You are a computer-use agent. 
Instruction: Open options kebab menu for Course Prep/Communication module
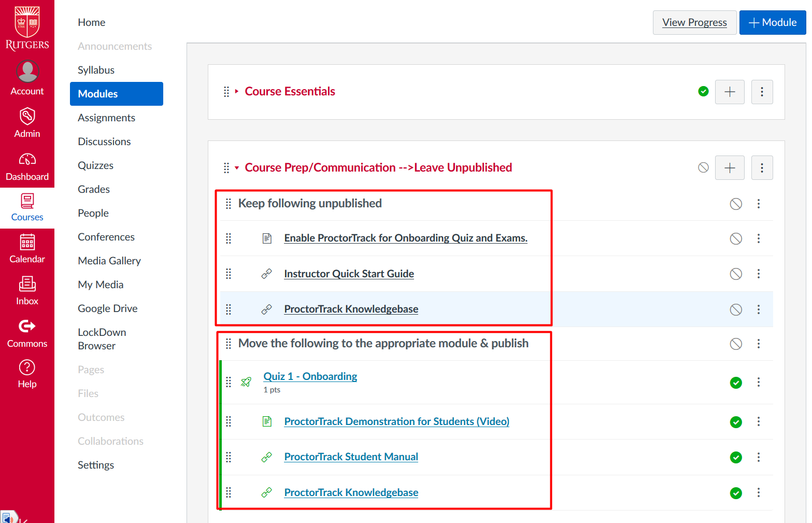coord(762,168)
